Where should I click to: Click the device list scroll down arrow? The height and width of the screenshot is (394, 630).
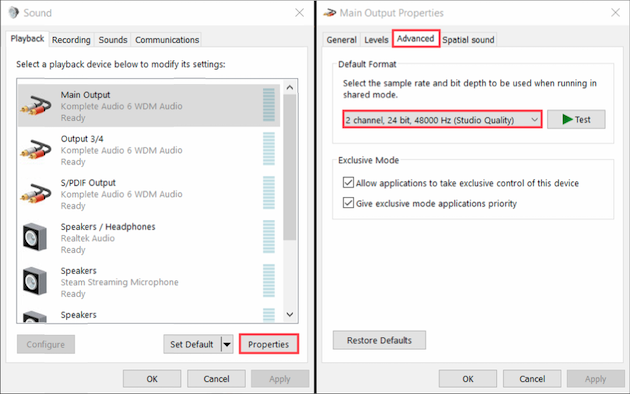pyautogui.click(x=290, y=314)
